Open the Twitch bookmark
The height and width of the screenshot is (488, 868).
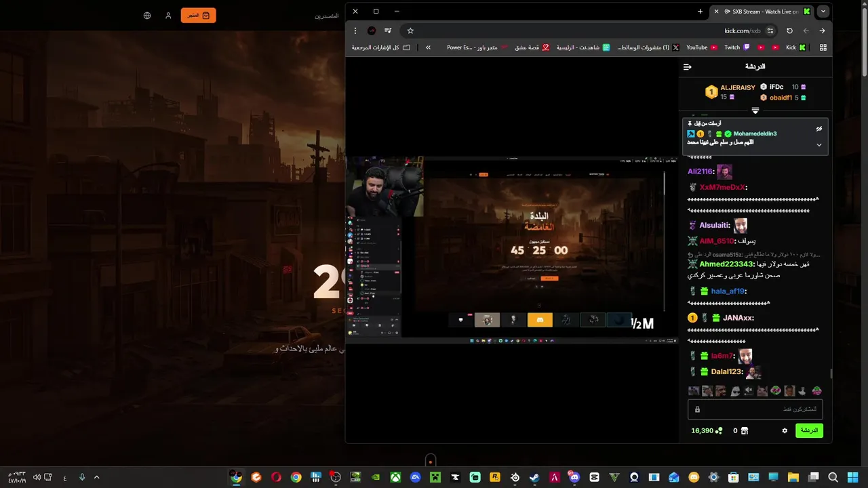click(737, 47)
